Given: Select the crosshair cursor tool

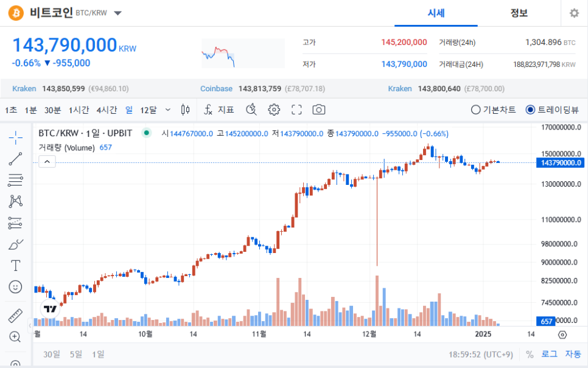Looking at the screenshot, I should 15,137.
